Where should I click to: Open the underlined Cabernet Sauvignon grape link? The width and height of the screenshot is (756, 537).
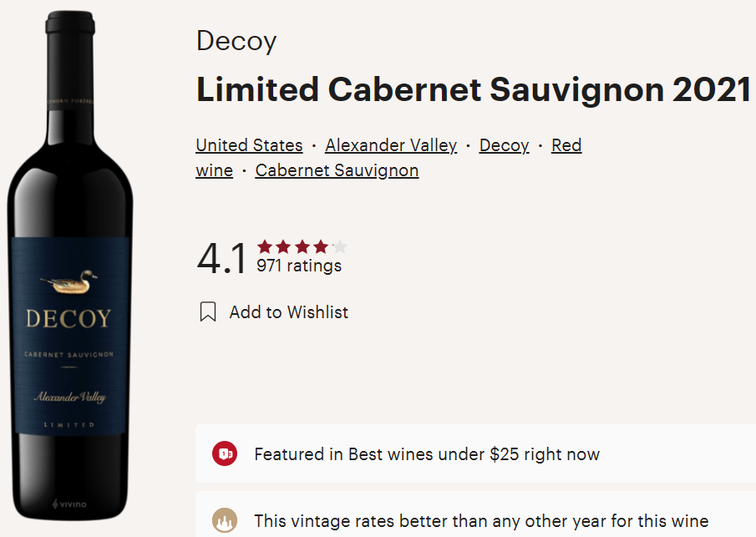pyautogui.click(x=337, y=170)
